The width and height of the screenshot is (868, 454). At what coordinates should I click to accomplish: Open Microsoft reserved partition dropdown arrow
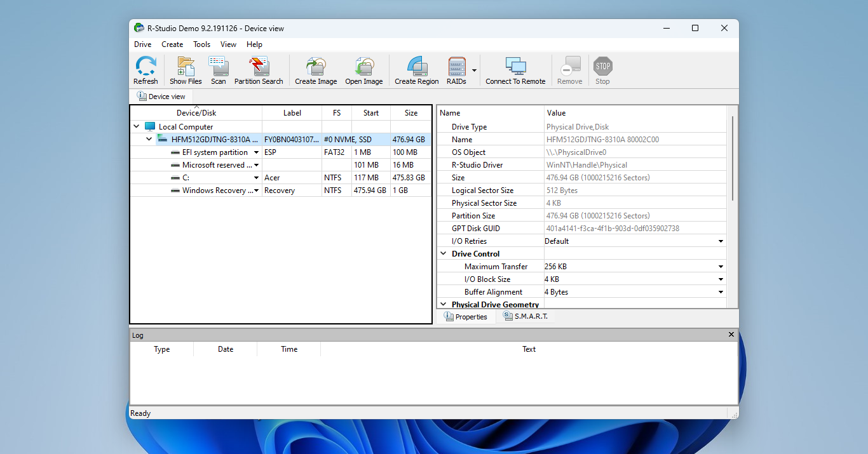click(257, 165)
